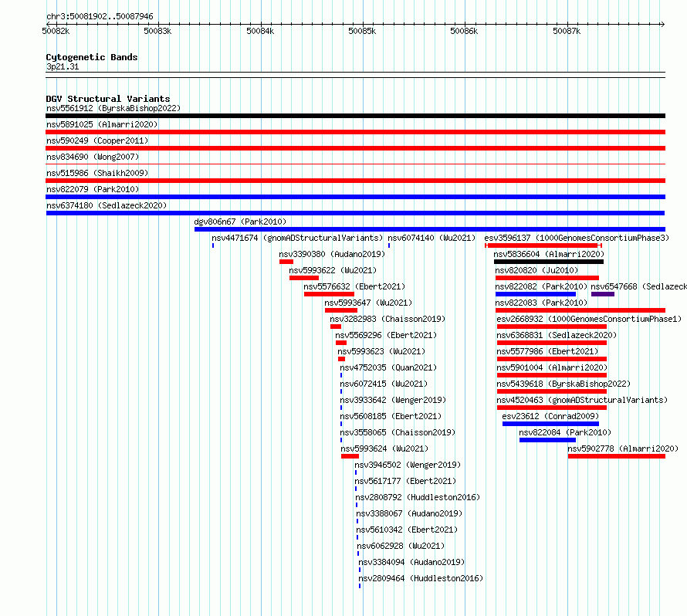The height and width of the screenshot is (616, 687).
Task: Select nsv820820 (Ju2010) label
Action: click(x=536, y=270)
